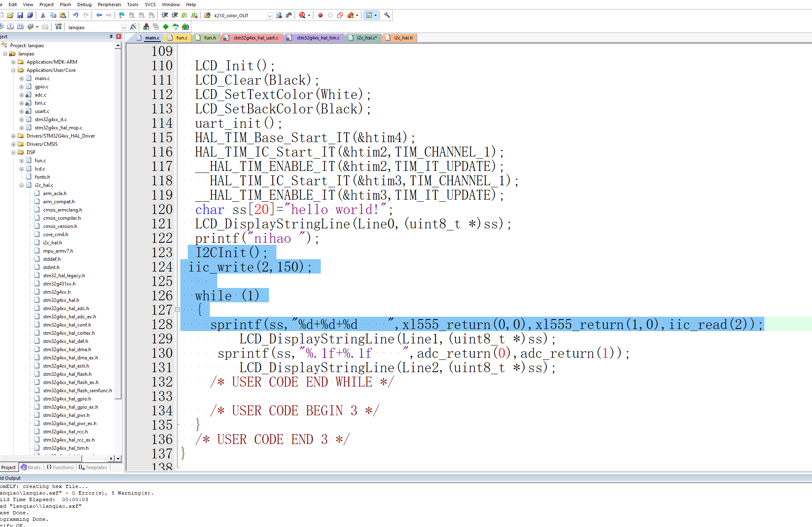This screenshot has width=812, height=527.
Task: Click the Cut scissors icon
Action: point(43,15)
